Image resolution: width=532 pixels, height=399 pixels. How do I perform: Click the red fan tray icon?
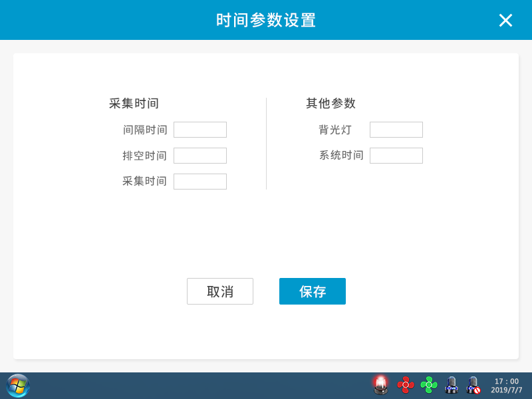tap(406, 385)
